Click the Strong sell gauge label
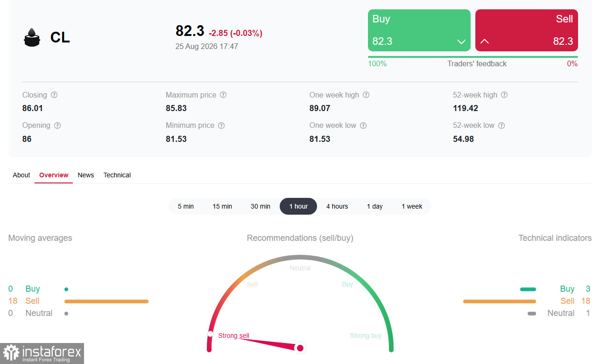Viewport: 600px width, 364px height. [x=234, y=336]
